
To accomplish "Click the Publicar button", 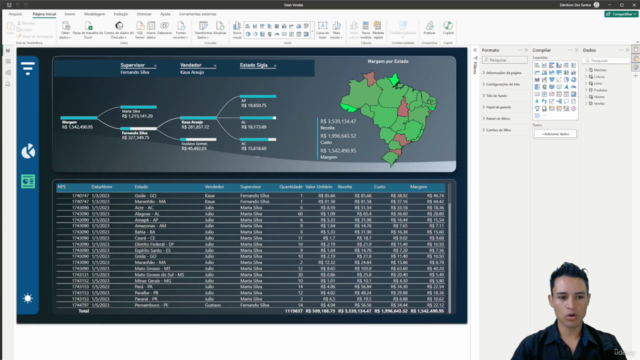I will 429,28.
